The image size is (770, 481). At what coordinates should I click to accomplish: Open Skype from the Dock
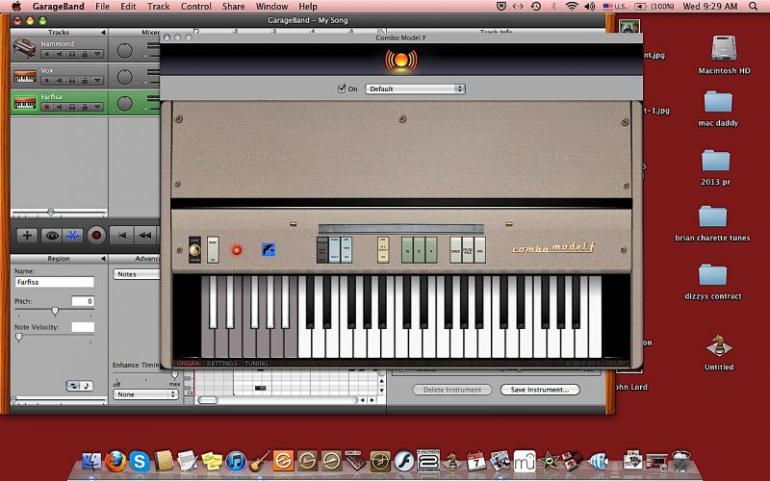click(139, 462)
